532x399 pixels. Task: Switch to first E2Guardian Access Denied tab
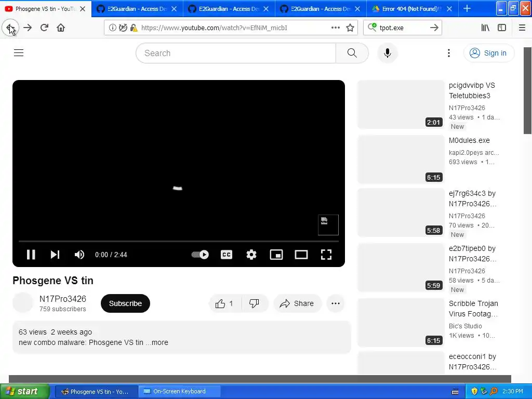[x=137, y=9]
